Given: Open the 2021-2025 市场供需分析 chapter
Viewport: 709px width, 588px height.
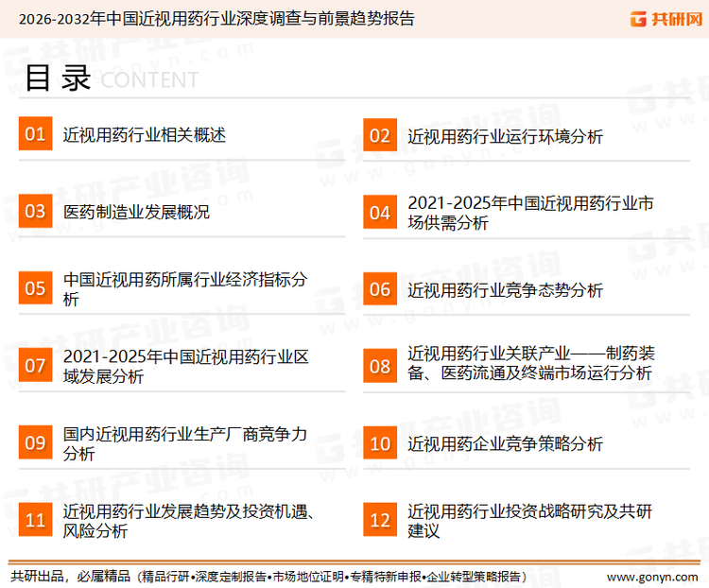Looking at the screenshot, I should point(530,213).
